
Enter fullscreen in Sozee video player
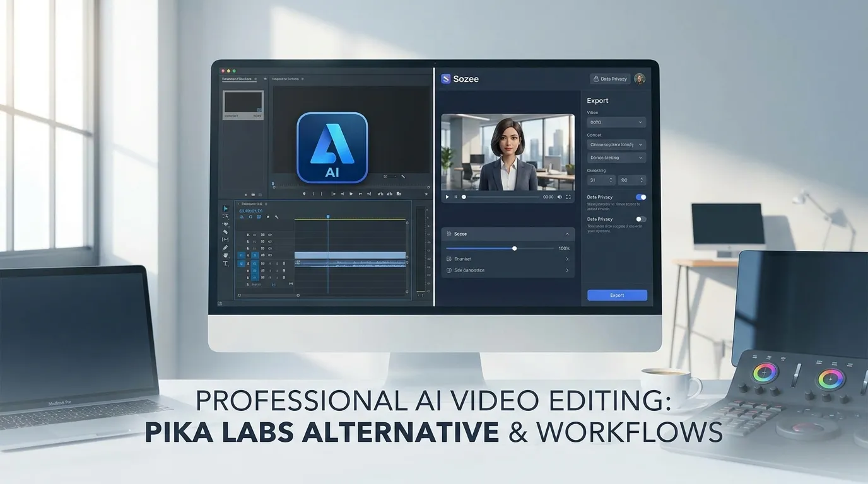568,197
